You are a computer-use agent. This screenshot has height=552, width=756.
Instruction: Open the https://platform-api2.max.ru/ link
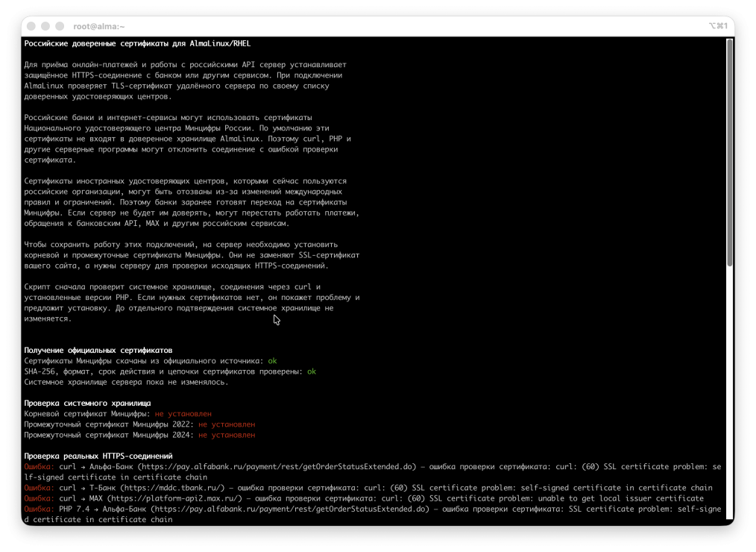(x=174, y=498)
